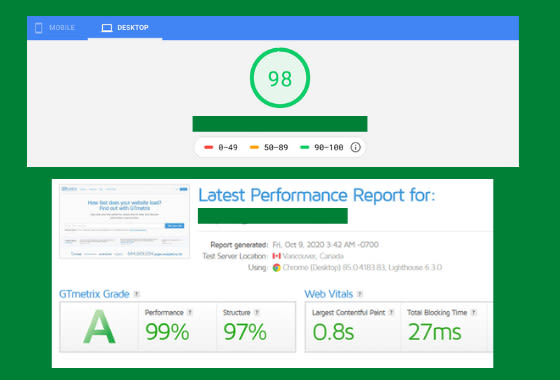560x380 pixels.
Task: Click the Chrome (Desktop) Lighthouse version text
Action: (x=362, y=268)
